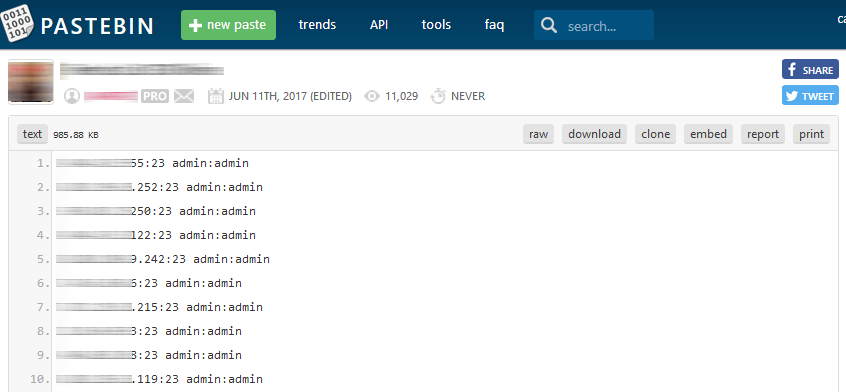
Task: Click the blurred user avatar thumbnail
Action: [31, 81]
